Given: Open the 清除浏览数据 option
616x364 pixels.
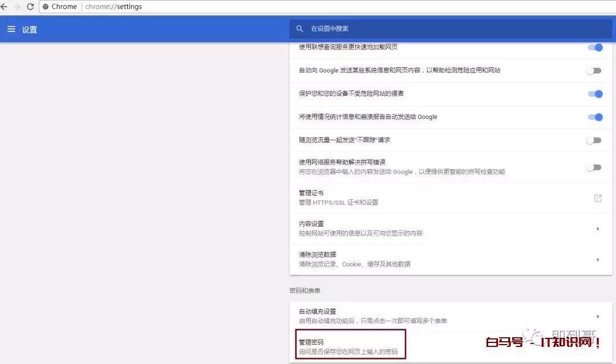Looking at the screenshot, I should click(451, 259).
